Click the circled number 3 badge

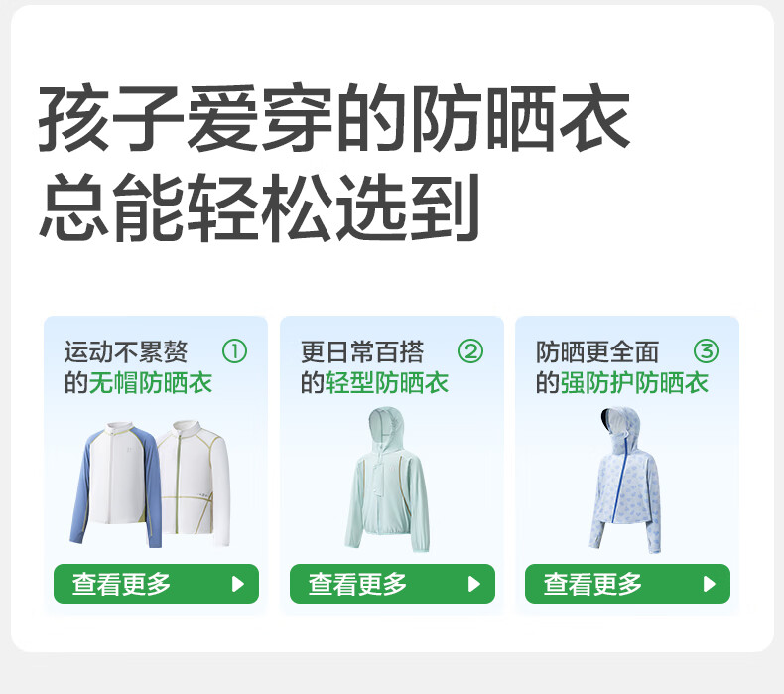(x=706, y=351)
